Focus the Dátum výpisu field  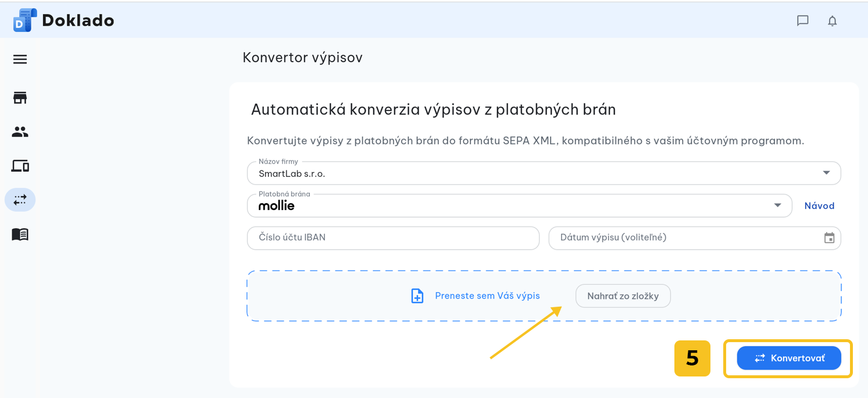pos(695,238)
